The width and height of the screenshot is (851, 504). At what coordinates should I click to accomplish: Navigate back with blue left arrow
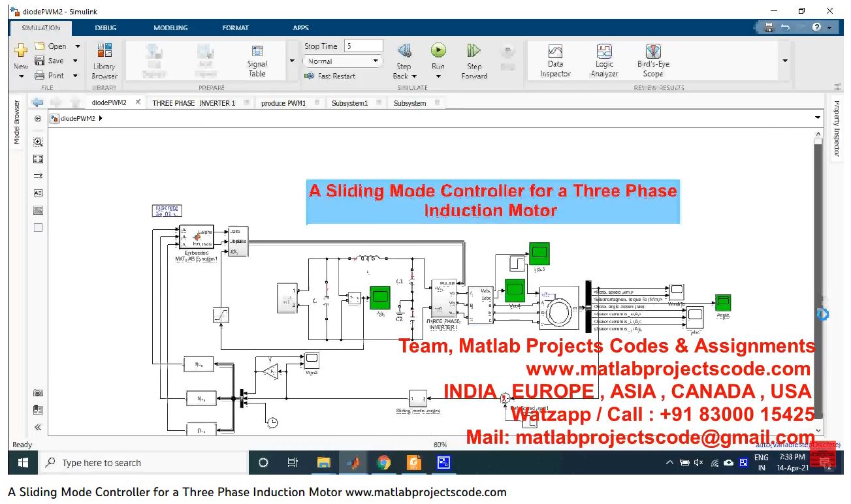tap(38, 102)
